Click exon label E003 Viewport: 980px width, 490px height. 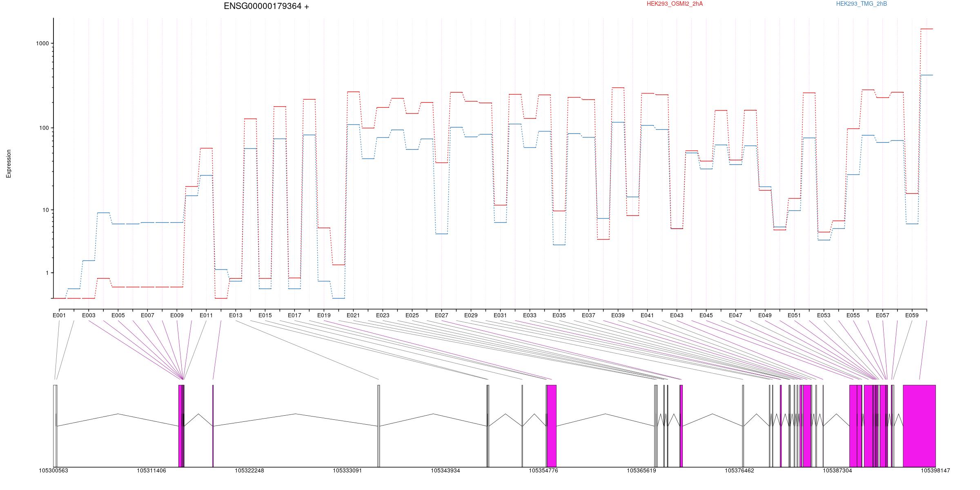(x=89, y=315)
